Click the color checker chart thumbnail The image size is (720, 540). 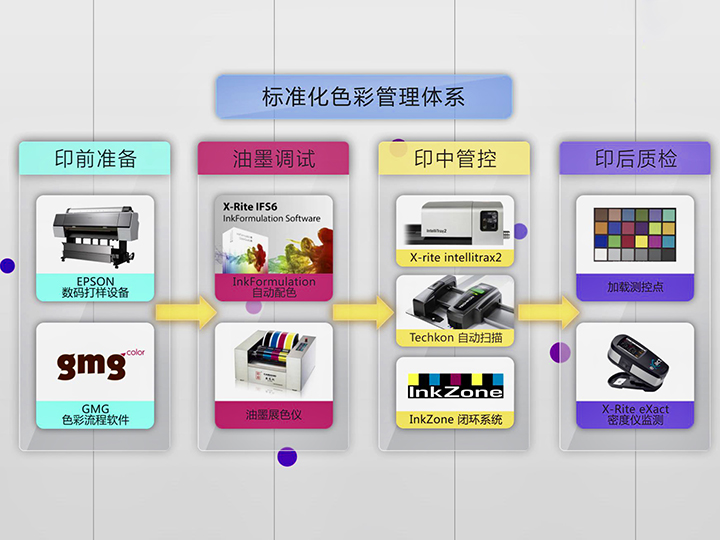coord(635,235)
